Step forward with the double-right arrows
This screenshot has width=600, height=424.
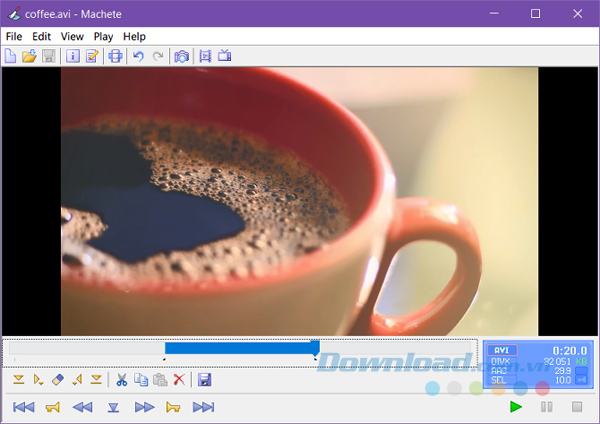tap(144, 407)
